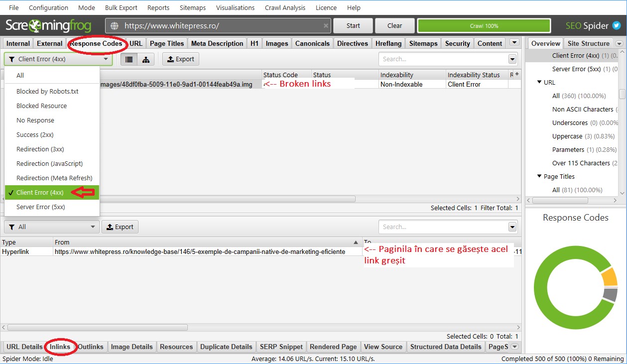Show more bottom tabs via the arrow after PageS
The width and height of the screenshot is (627, 364).
tap(515, 347)
